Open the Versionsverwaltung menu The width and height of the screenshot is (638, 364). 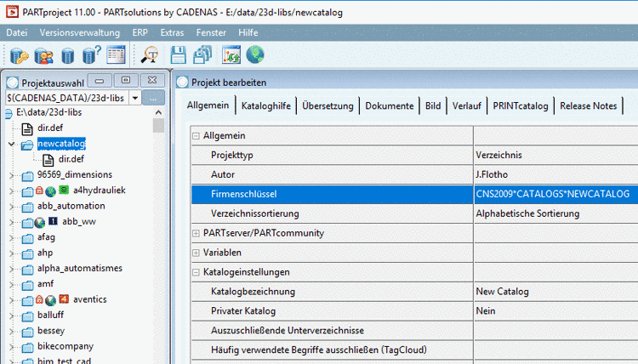click(x=80, y=32)
